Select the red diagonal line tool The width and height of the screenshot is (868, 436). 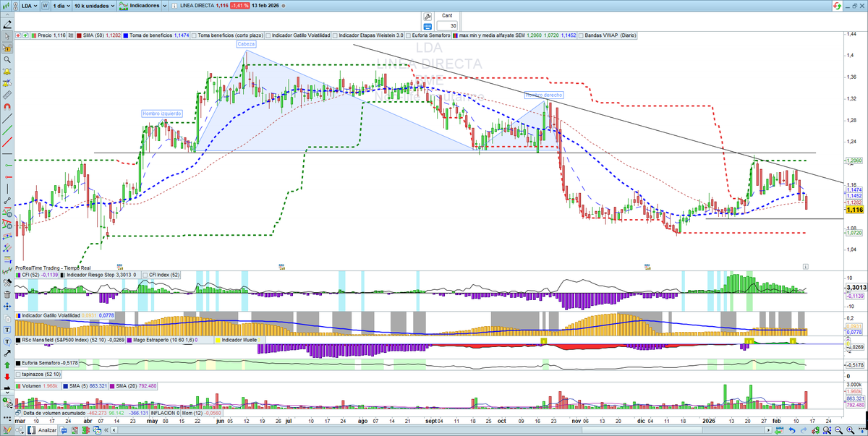tap(7, 142)
